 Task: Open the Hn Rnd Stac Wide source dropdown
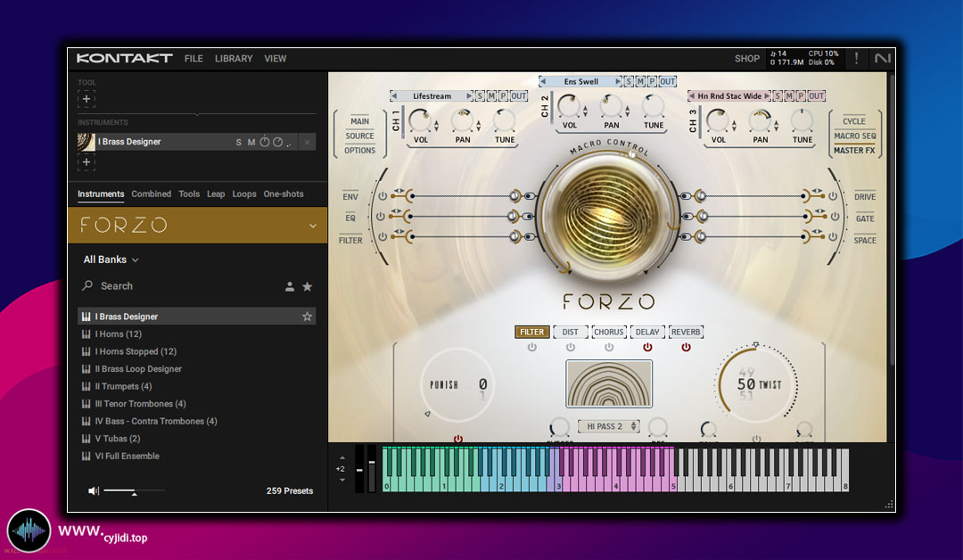coord(729,95)
